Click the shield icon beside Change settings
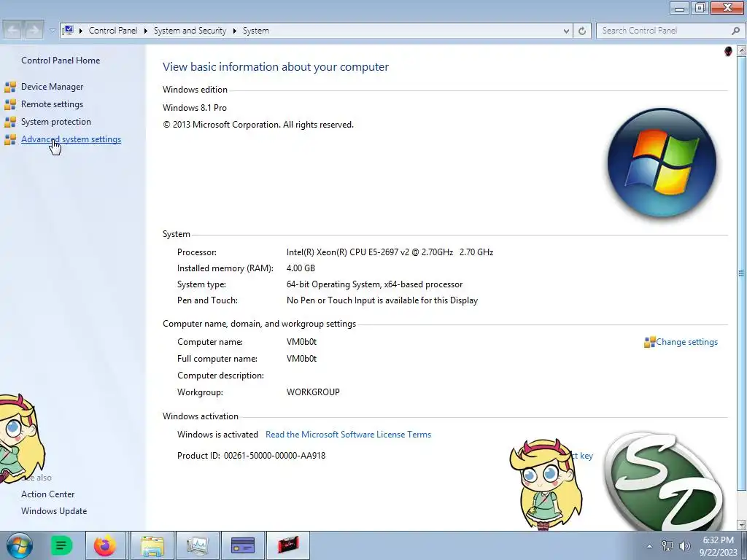Image resolution: width=747 pixels, height=560 pixels. click(x=649, y=343)
